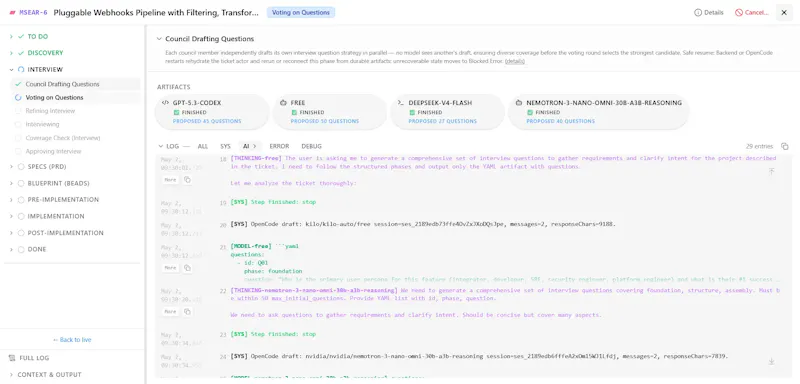Image resolution: width=800 pixels, height=384 pixels.
Task: Copy log entry 21 MODEL-free yaml
Action: [x=187, y=268]
